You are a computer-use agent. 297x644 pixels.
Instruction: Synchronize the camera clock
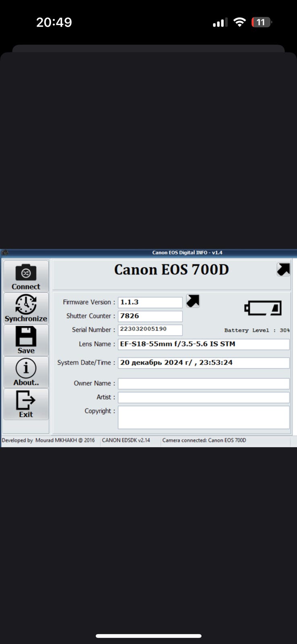[26, 308]
